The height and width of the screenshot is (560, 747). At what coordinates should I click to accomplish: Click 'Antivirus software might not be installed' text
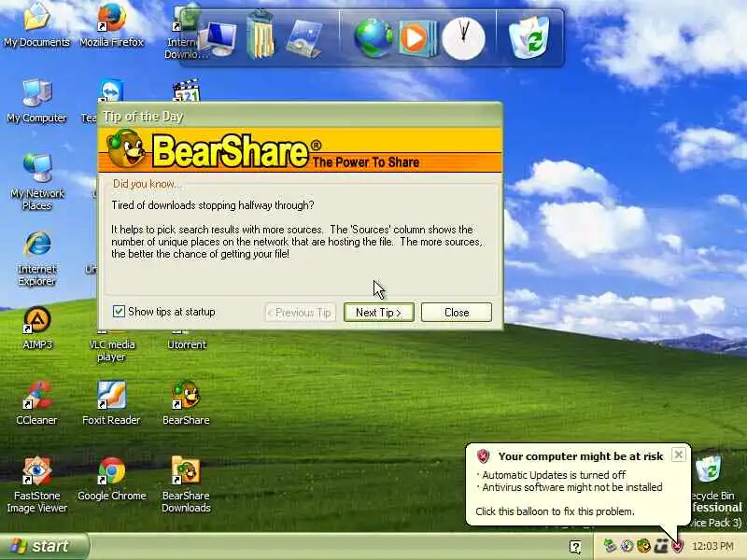click(x=572, y=487)
